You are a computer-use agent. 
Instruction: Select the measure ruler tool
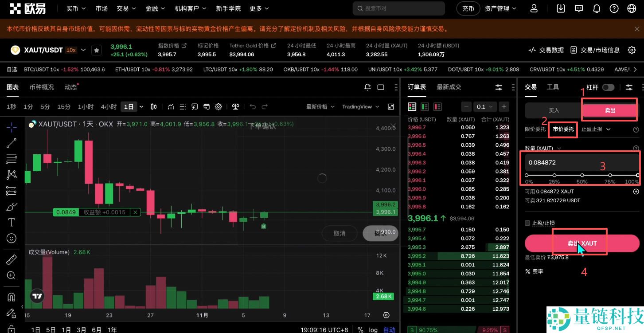pyautogui.click(x=11, y=259)
